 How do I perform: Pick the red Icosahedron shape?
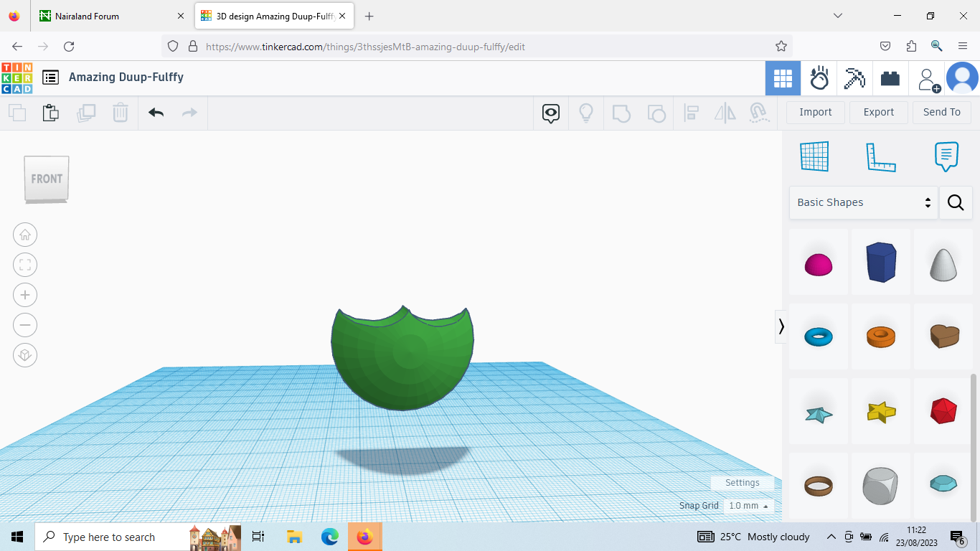point(943,410)
